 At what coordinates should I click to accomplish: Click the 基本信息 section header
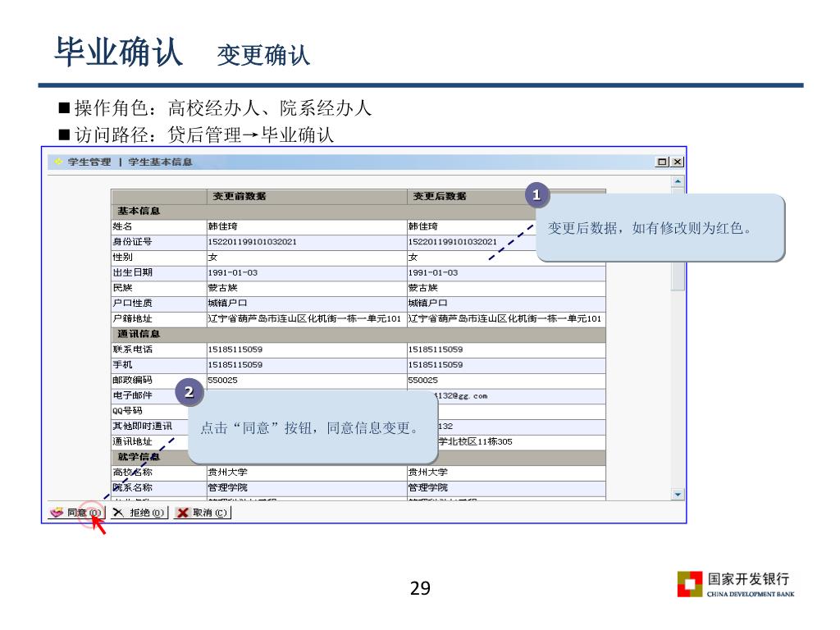[x=139, y=211]
